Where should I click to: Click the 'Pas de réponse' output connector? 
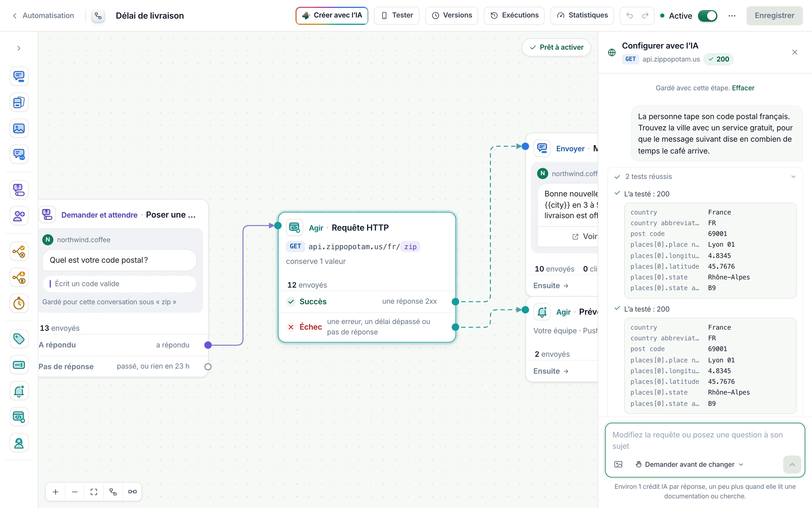click(208, 367)
